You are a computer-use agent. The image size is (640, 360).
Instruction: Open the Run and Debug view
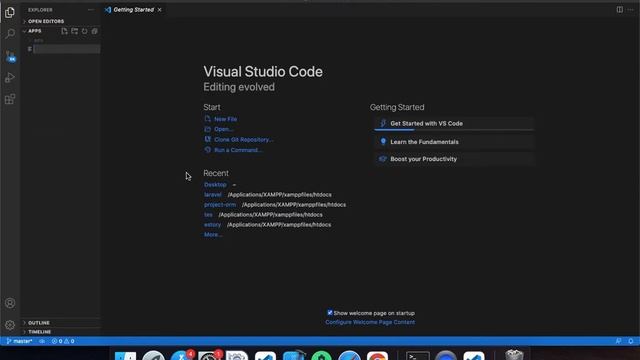point(10,78)
